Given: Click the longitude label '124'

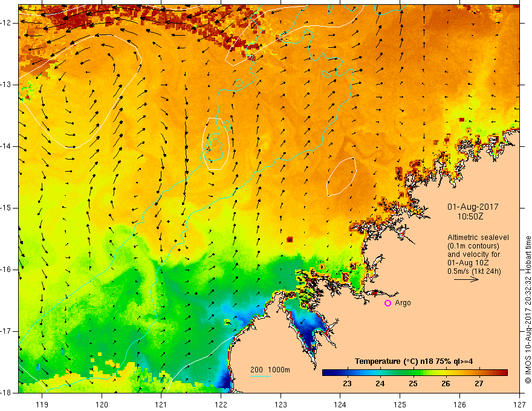Looking at the screenshot, I should [340, 404].
